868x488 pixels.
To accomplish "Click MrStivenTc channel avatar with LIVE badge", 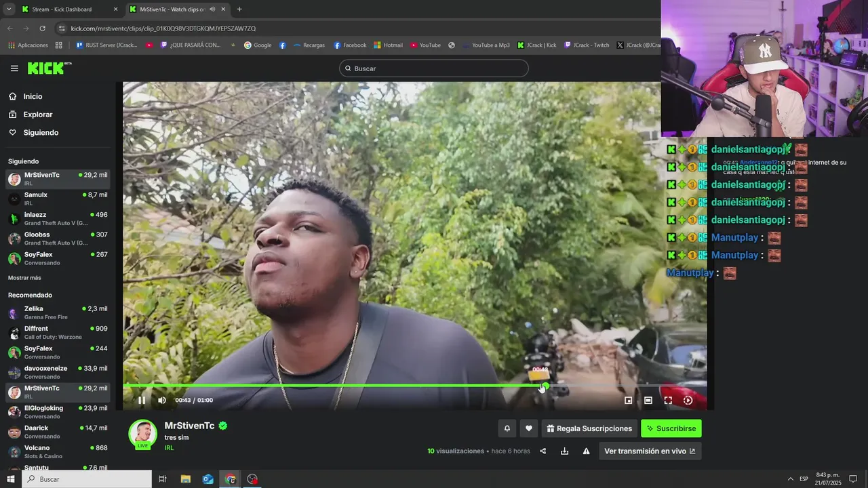I will coord(142,434).
